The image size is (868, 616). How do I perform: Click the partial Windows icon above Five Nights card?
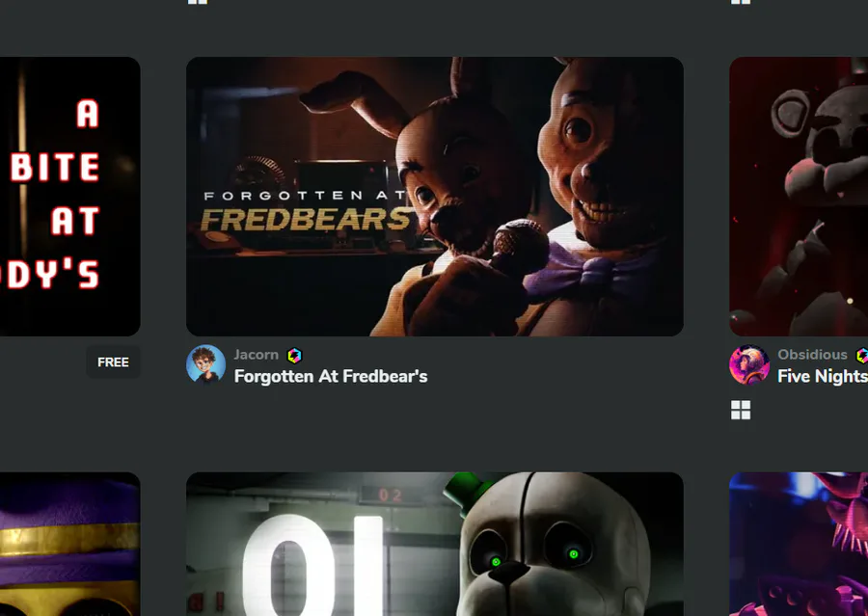pyautogui.click(x=741, y=2)
